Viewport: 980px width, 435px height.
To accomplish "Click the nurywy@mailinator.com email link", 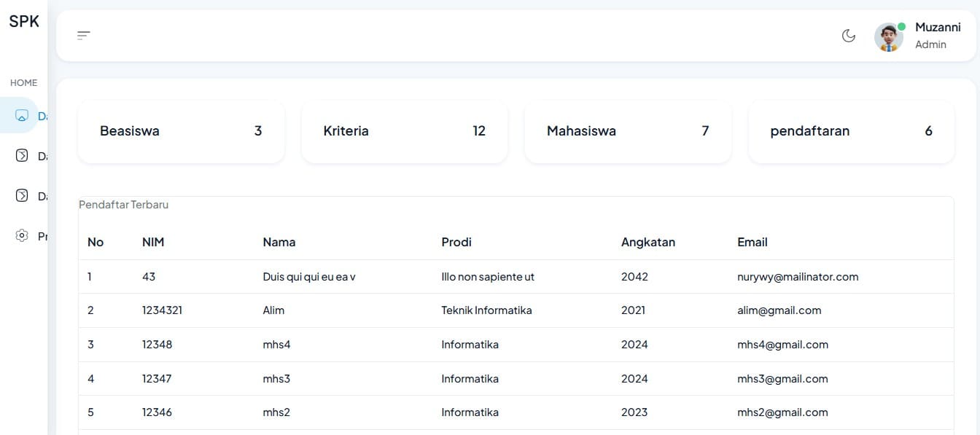I will tap(798, 276).
